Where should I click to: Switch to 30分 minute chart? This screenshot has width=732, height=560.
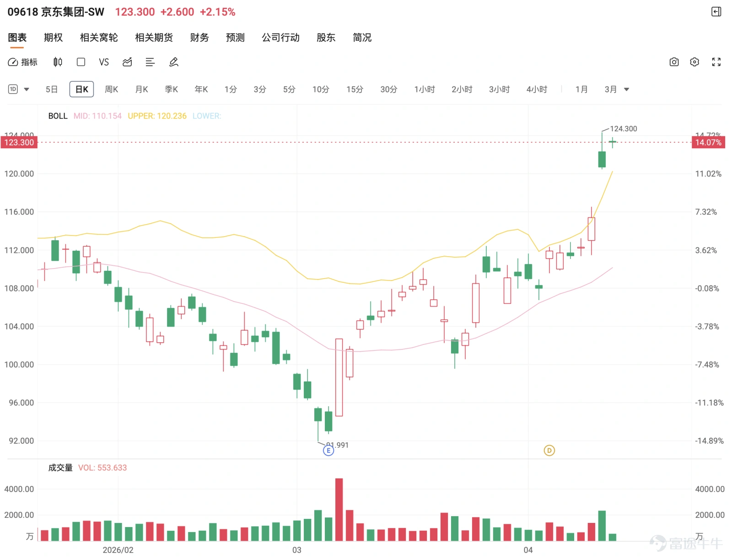tap(388, 89)
